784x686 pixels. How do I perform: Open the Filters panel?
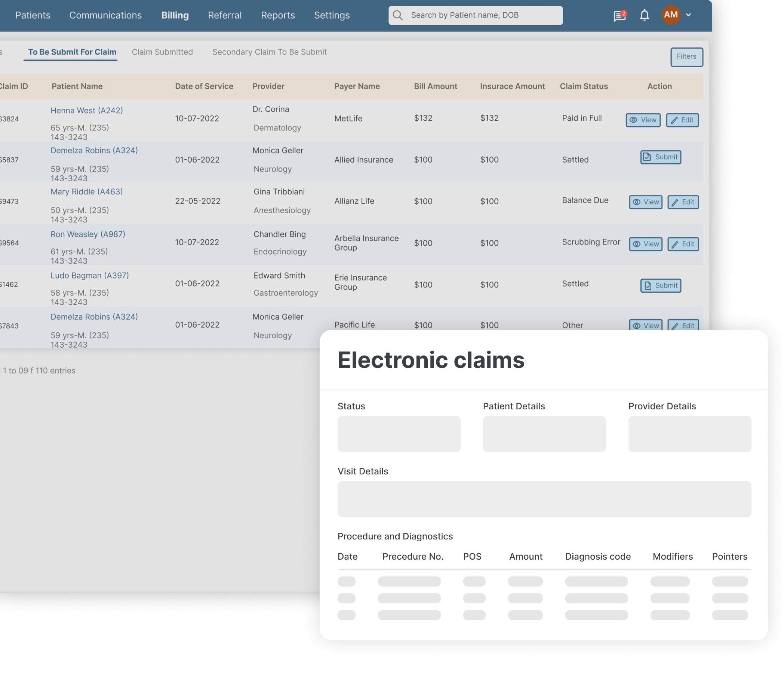click(686, 57)
